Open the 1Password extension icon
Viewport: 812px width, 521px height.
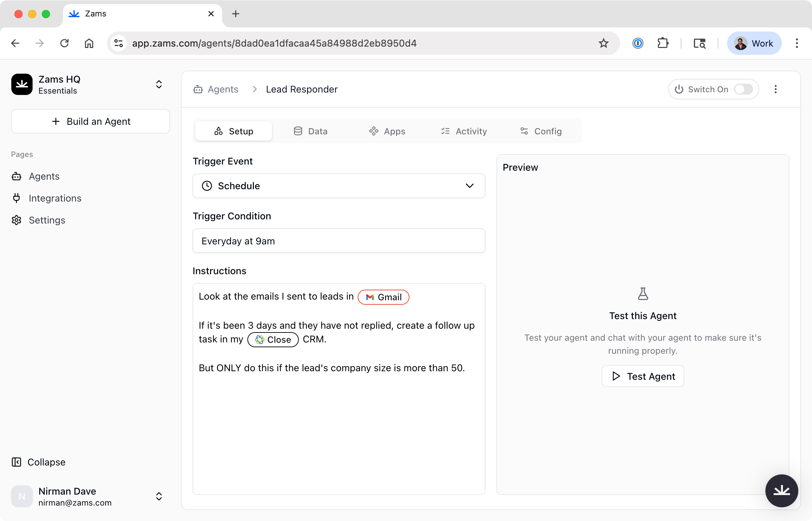click(638, 44)
